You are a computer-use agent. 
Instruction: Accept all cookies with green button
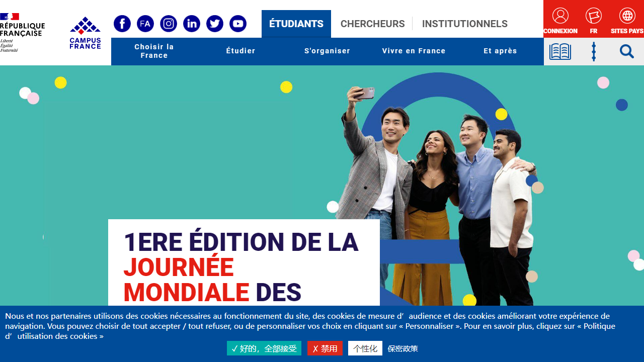pos(264,348)
